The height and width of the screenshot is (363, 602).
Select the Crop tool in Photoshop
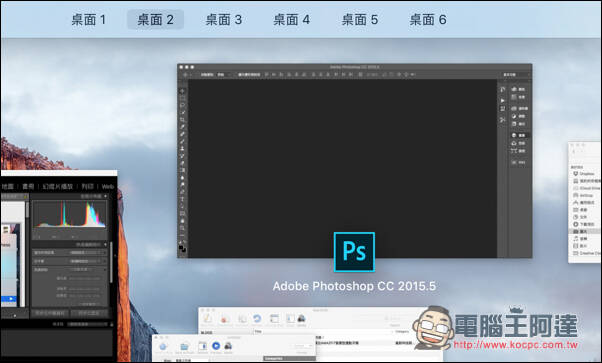pos(182,120)
